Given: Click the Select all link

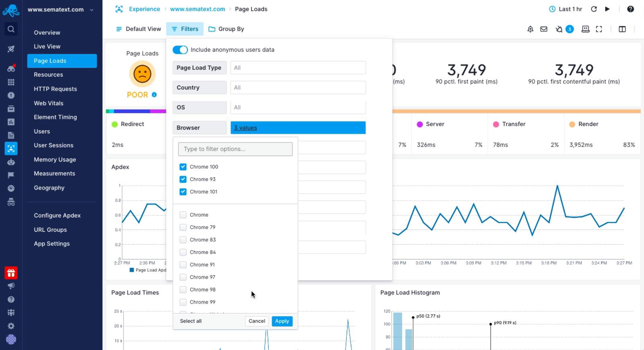Looking at the screenshot, I should [x=191, y=321].
